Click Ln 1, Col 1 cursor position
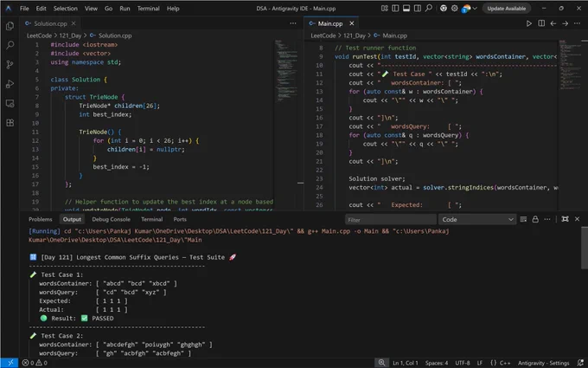The image size is (588, 368). [x=405, y=363]
